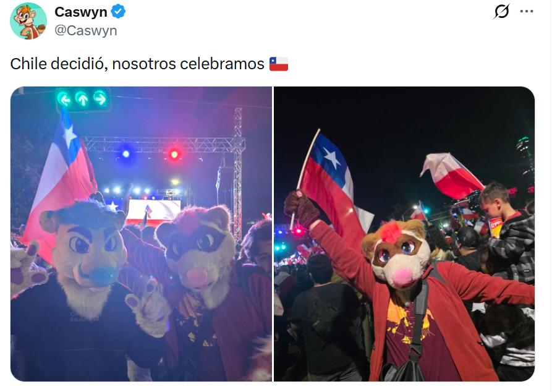552x392 pixels.
Task: Open the Grok slashed-circle icon
Action: [501, 11]
